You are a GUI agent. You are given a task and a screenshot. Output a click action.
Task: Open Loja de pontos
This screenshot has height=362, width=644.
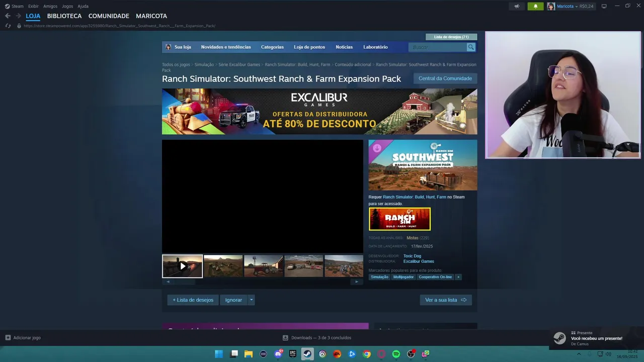309,47
